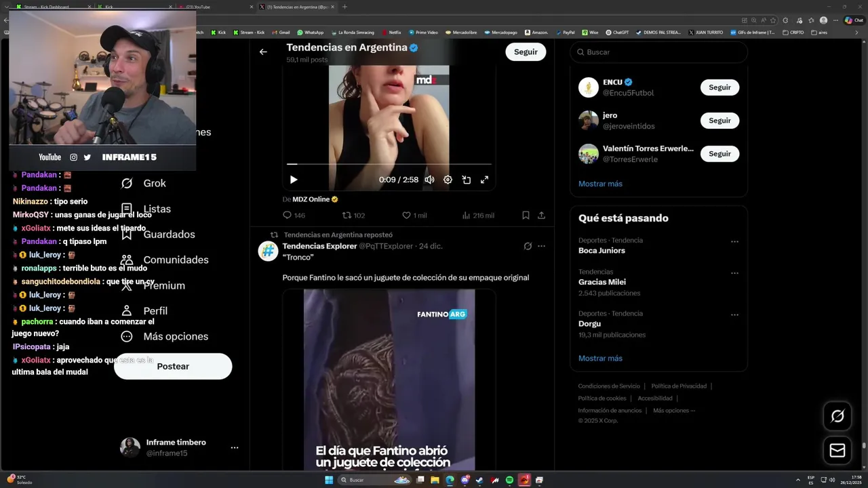Viewport: 868px width, 488px height.
Task: Open the floating messages envelope button
Action: (837, 451)
